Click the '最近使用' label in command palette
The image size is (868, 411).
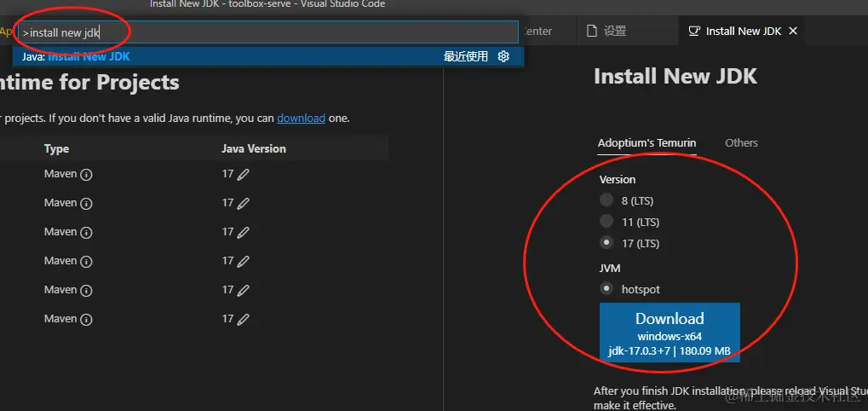466,56
